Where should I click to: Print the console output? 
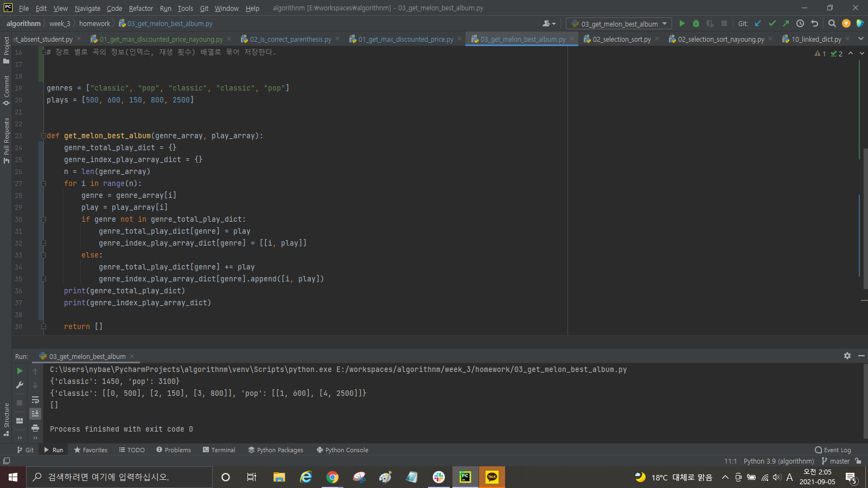pos(35,428)
